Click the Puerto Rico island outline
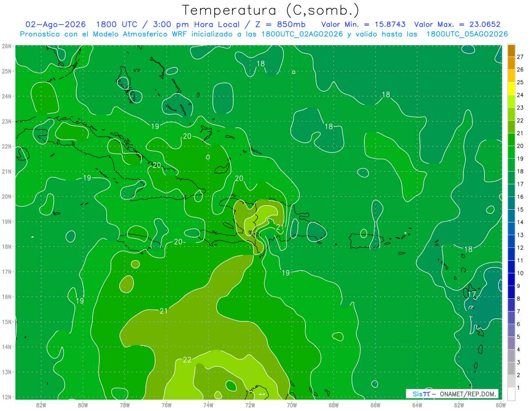Image resolution: width=532 pixels, height=411 pixels. (x=367, y=240)
